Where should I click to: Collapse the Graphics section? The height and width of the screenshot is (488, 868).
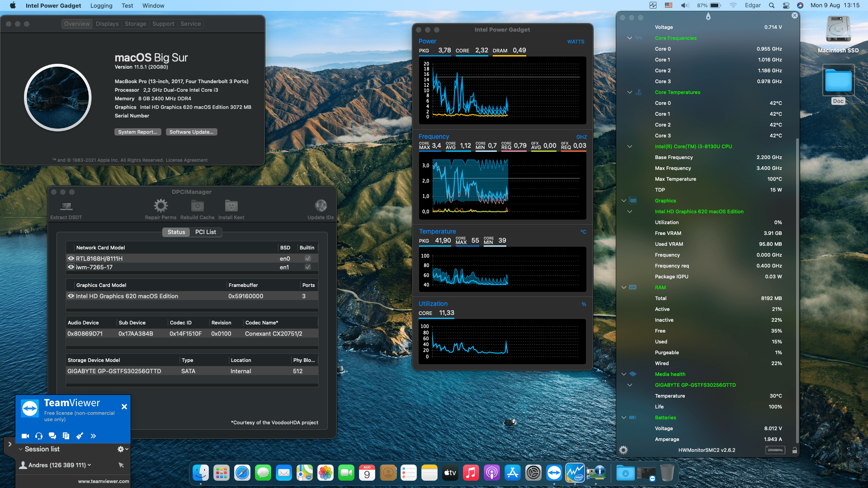[624, 201]
